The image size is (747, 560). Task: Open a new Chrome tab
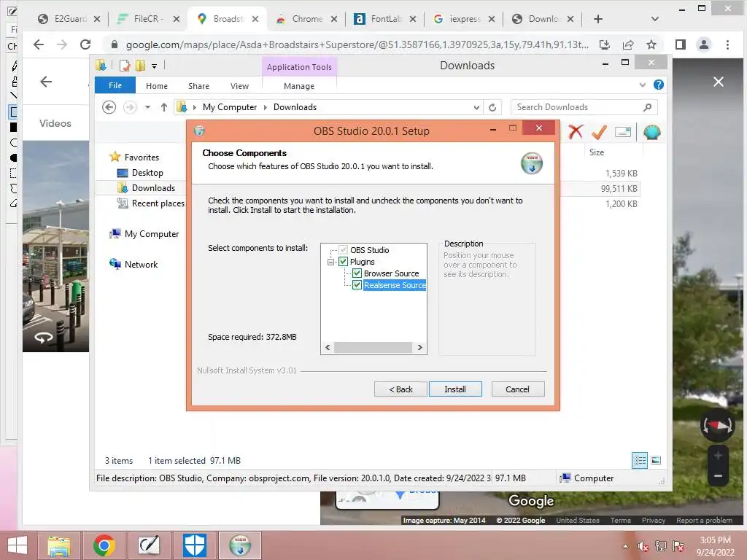pos(598,19)
